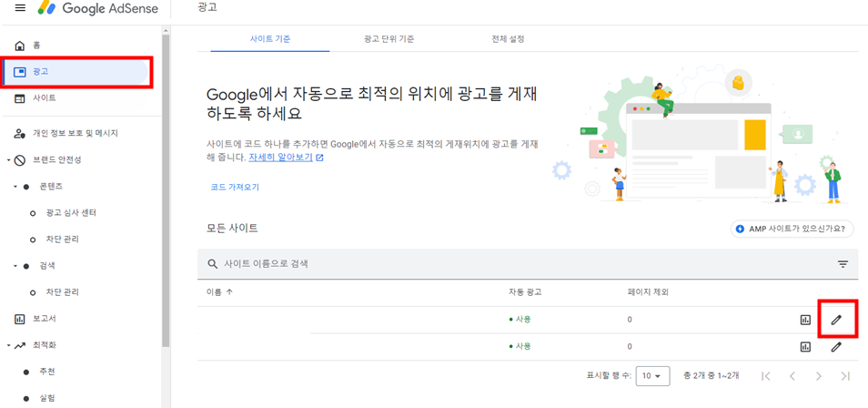Click the Google AdSense logo
The width and height of the screenshot is (868, 408).
[x=97, y=8]
